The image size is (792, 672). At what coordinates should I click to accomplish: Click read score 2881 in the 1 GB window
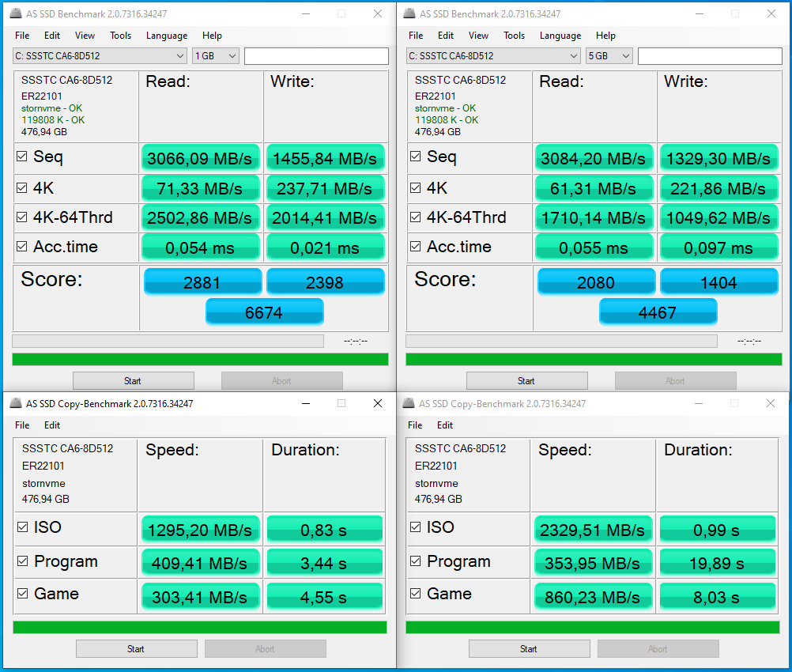[202, 282]
